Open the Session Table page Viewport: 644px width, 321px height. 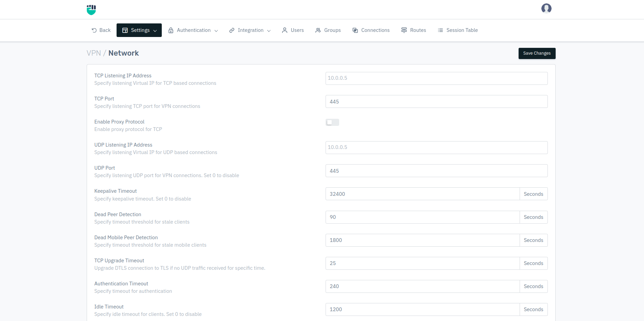(x=458, y=30)
